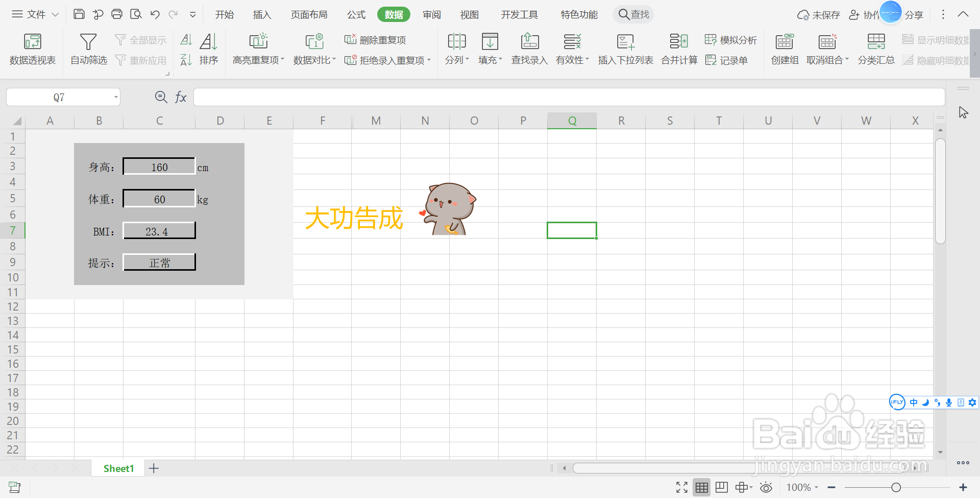This screenshot has height=498, width=980.
Task: Click 取消组合 ungroup icon
Action: [827, 41]
